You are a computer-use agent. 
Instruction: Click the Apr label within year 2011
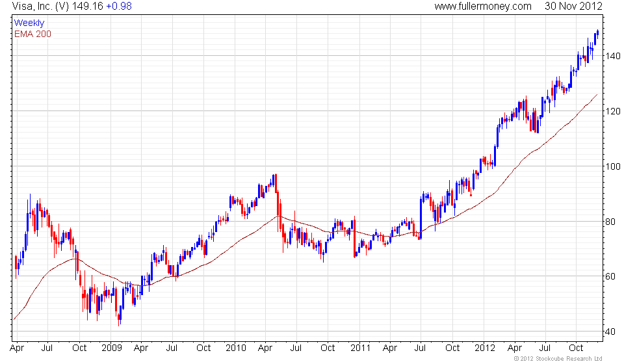tap(389, 348)
